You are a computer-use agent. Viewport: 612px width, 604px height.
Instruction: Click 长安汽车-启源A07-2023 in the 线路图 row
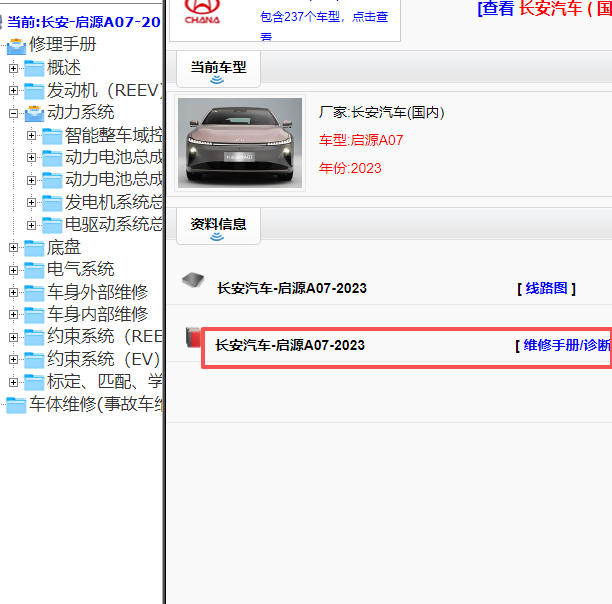(x=292, y=288)
